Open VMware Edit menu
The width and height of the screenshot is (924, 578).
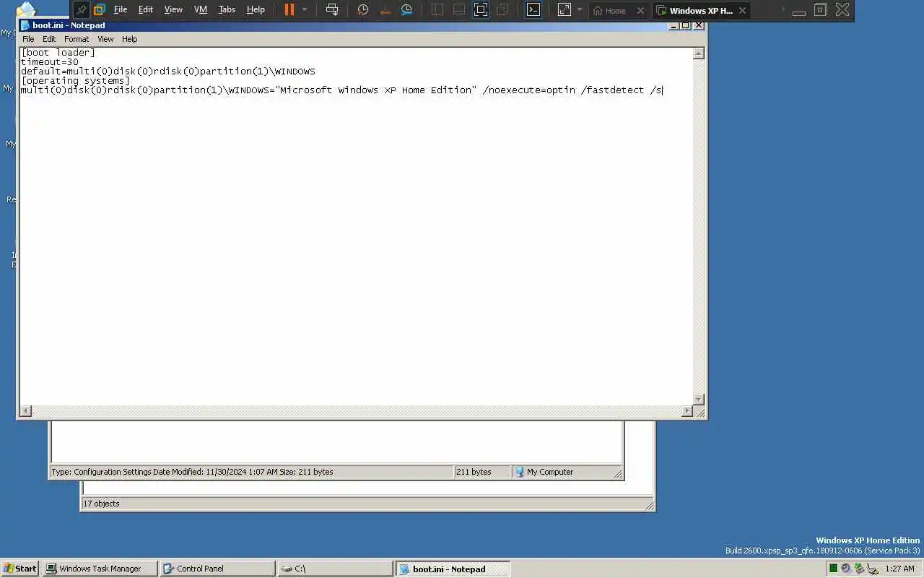[146, 10]
